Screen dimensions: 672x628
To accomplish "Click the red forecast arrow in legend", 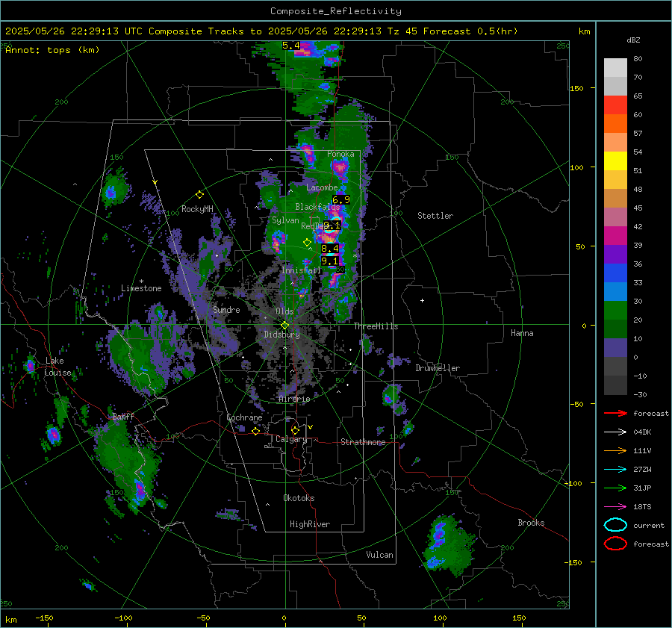I will coord(615,413).
